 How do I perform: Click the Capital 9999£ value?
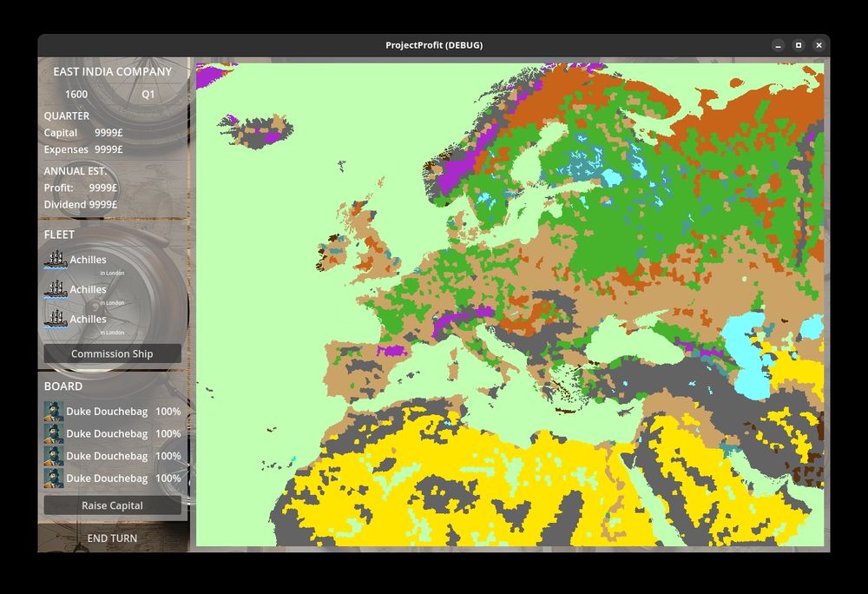click(x=108, y=133)
